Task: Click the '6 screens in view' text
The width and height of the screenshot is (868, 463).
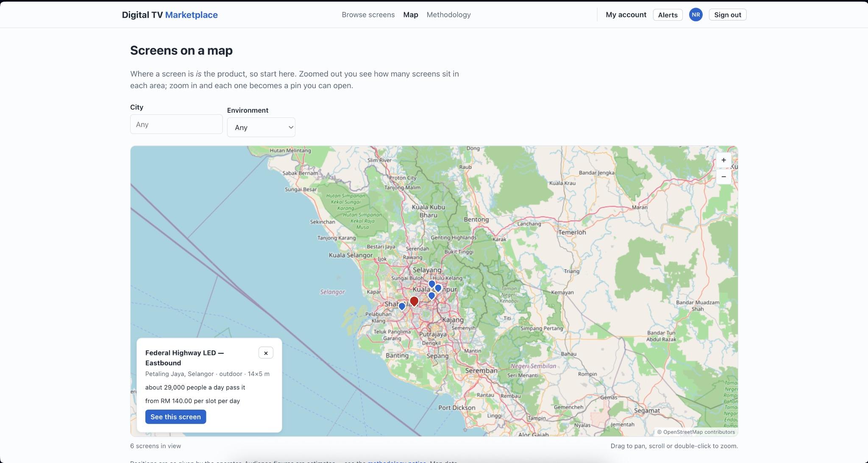Action: (x=156, y=446)
